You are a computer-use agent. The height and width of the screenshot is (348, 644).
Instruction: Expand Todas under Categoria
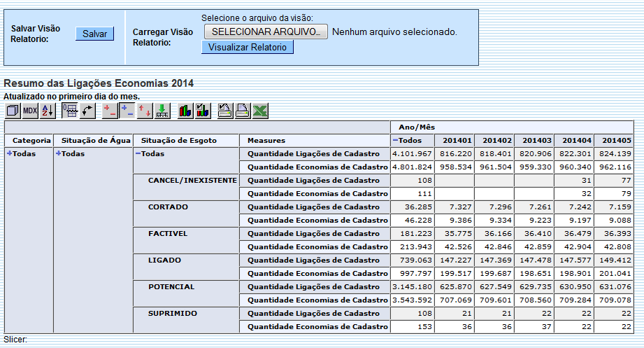point(9,153)
